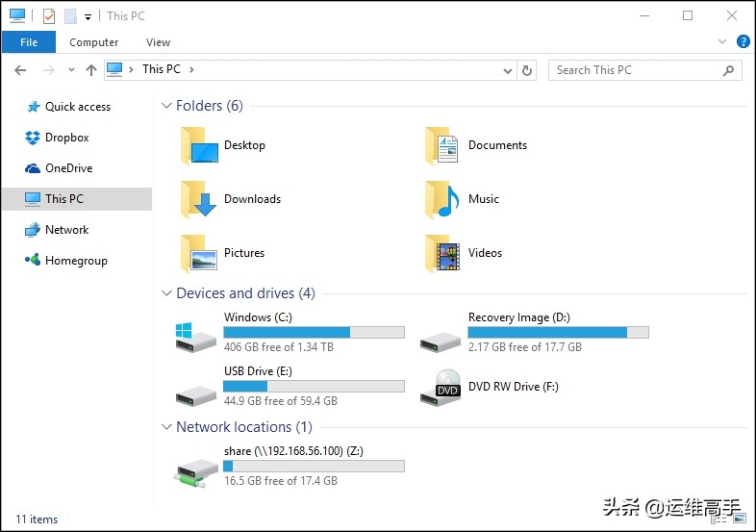Screen dimensions: 756x532
Task: Maximize the This PC window
Action: pos(688,16)
